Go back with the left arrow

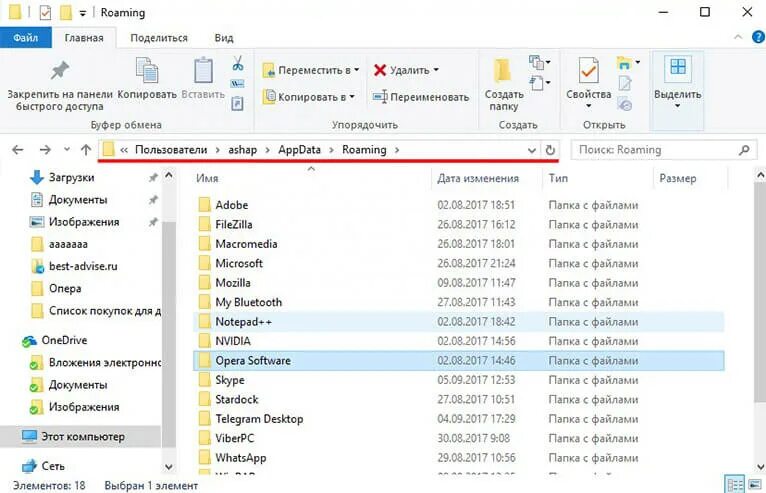tap(18, 150)
